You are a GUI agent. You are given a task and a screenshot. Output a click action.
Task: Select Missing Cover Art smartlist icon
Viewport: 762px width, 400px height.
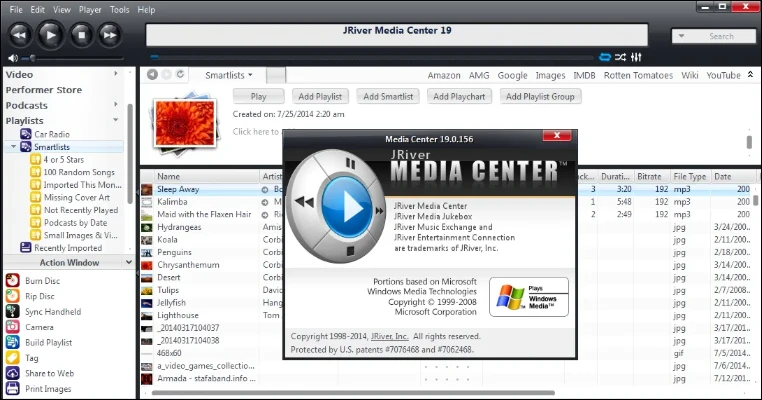click(x=35, y=197)
